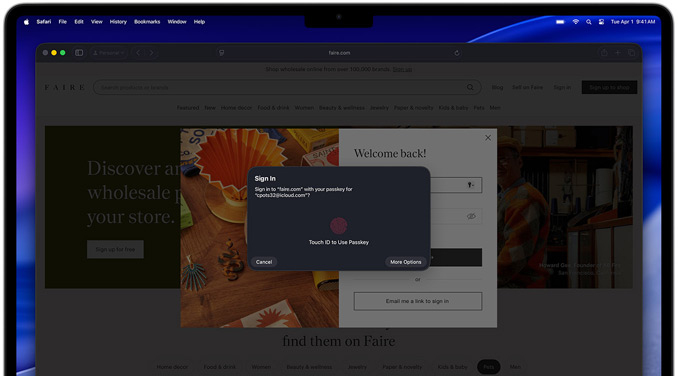Check the battery status icon
This screenshot has height=376, width=678.
coord(560,22)
